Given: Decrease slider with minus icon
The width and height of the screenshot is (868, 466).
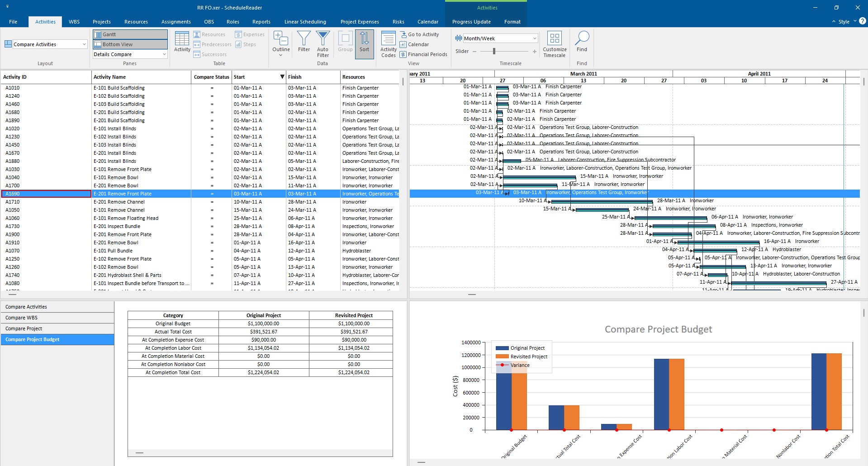Looking at the screenshot, I should [474, 52].
